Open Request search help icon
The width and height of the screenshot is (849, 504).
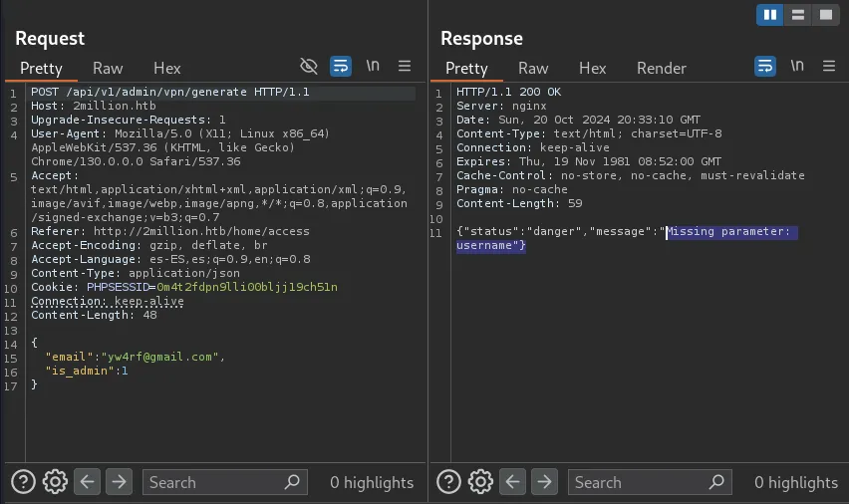coord(23,482)
